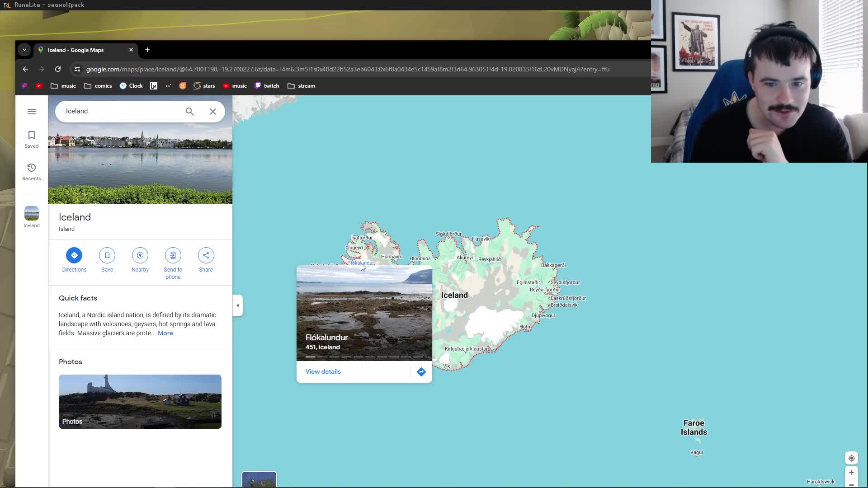This screenshot has width=868, height=488.
Task: Search Nearby Iceland
Action: (x=140, y=260)
